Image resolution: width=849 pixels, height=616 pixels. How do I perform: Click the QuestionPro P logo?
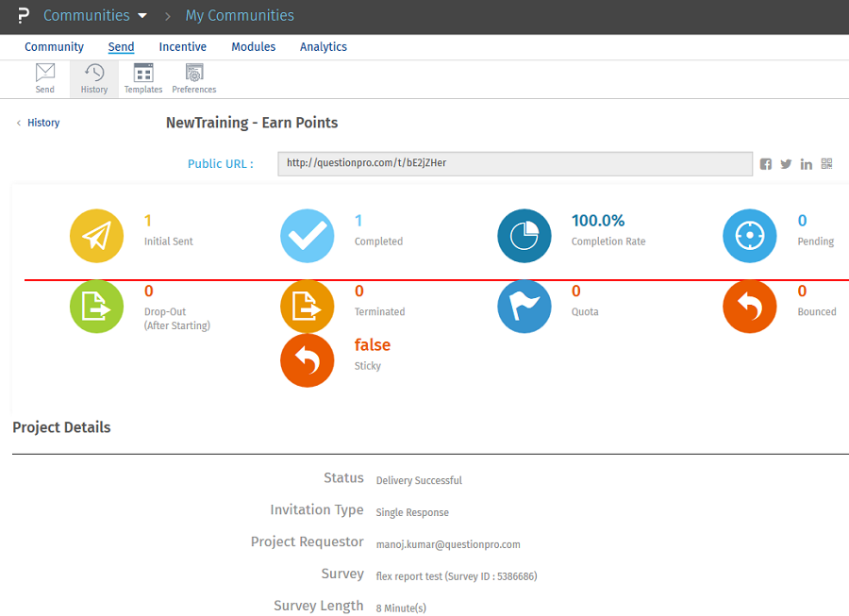coord(24,15)
